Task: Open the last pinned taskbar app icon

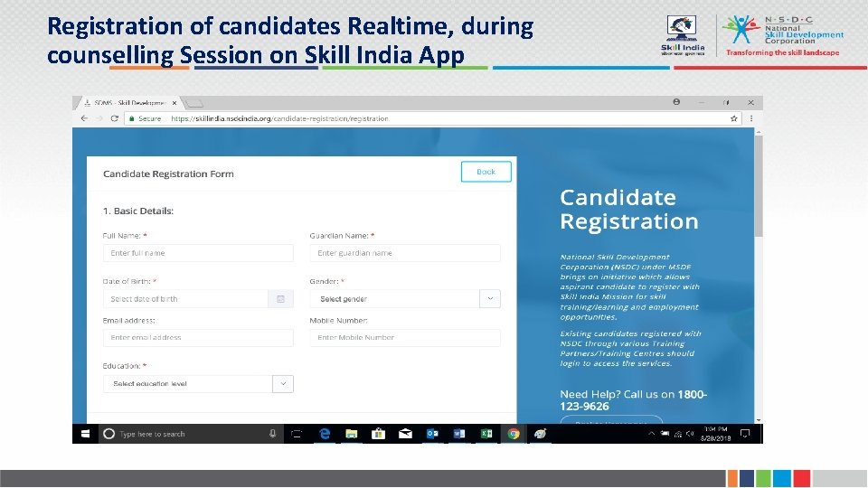Action: point(541,434)
